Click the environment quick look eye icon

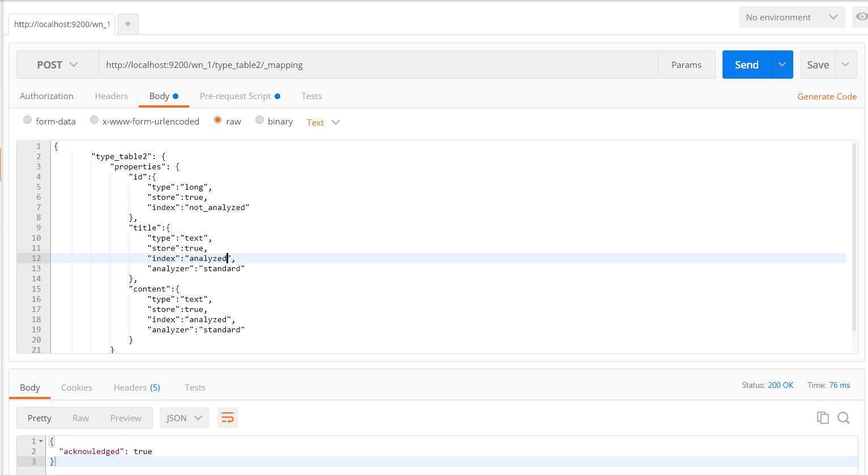(x=861, y=17)
